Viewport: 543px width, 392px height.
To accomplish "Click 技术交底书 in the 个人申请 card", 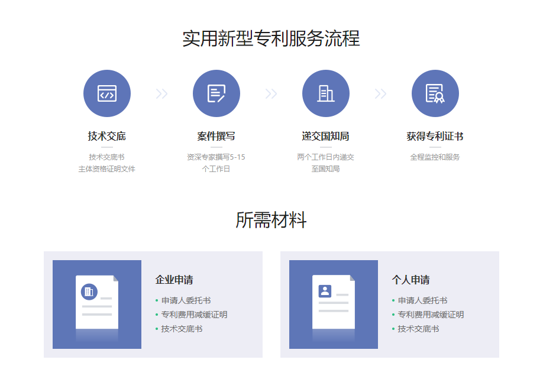I will pos(418,329).
